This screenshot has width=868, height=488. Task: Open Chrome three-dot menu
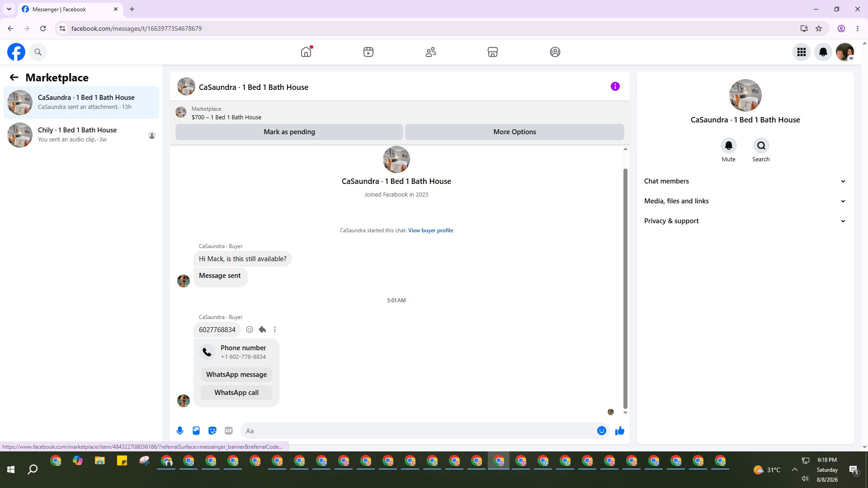[858, 28]
